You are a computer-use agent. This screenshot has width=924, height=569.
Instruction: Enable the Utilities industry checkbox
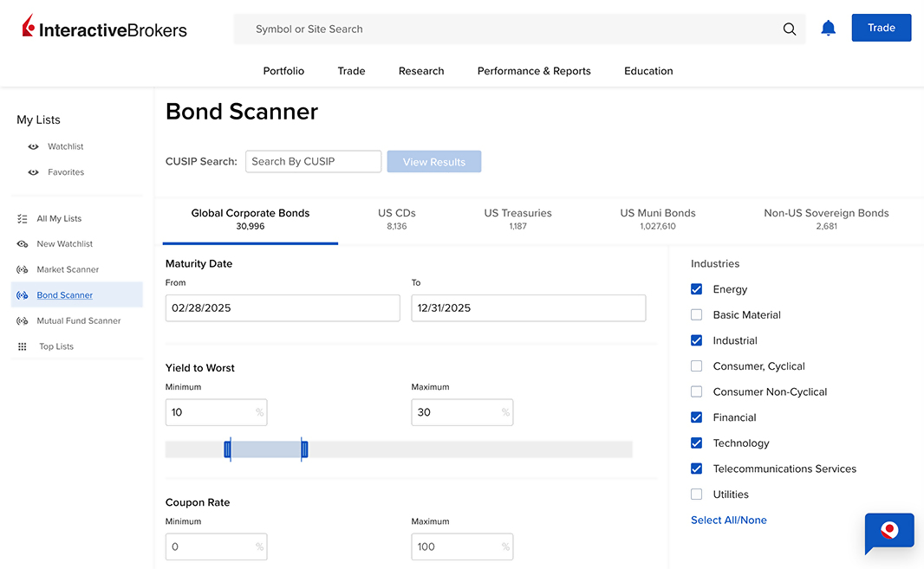[x=696, y=494]
